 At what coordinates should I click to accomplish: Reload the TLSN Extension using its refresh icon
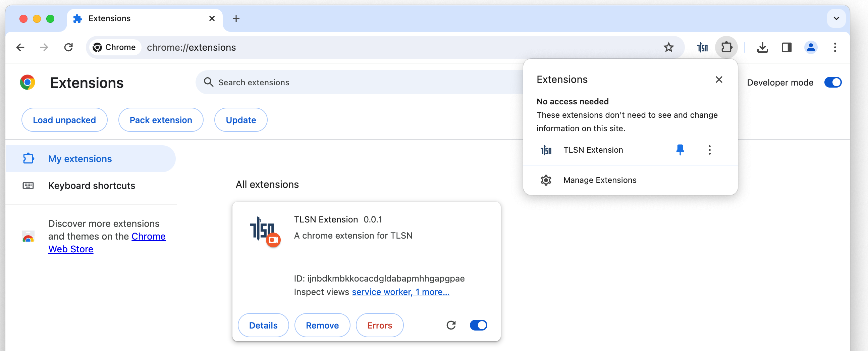(451, 325)
